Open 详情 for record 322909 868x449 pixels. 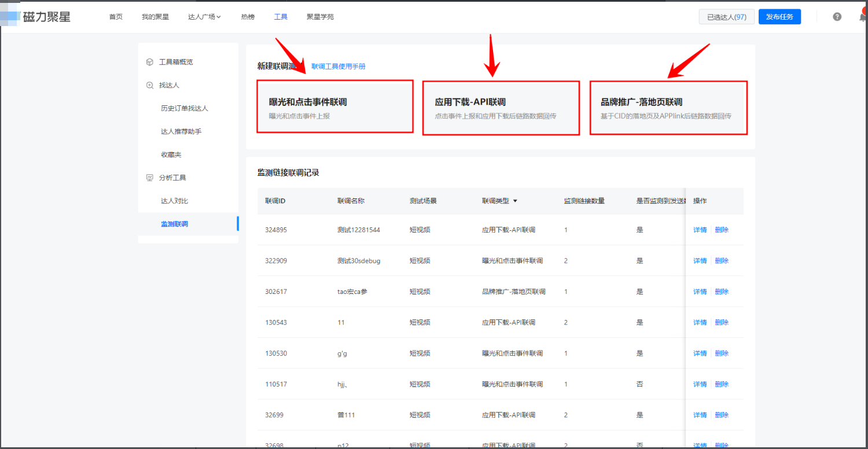point(700,261)
